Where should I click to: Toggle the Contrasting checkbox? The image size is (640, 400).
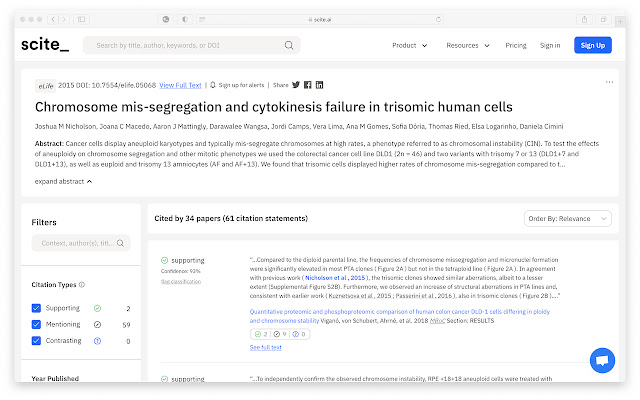pos(37,341)
